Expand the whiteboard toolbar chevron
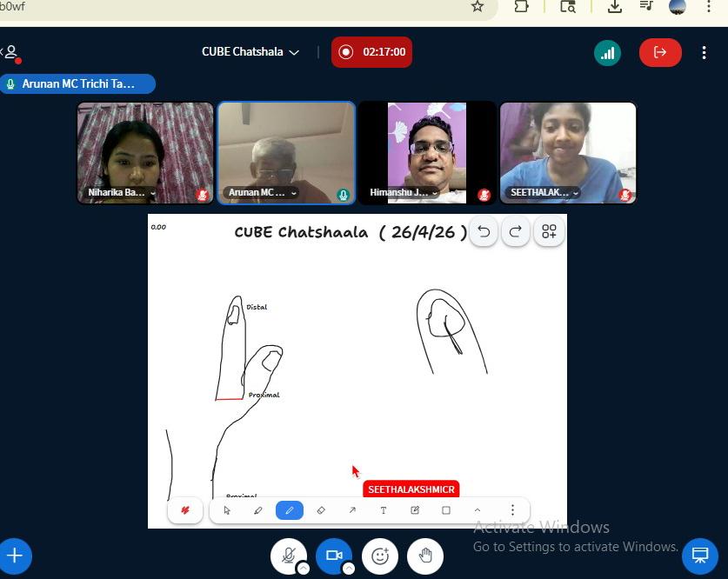The image size is (728, 579). 478,510
